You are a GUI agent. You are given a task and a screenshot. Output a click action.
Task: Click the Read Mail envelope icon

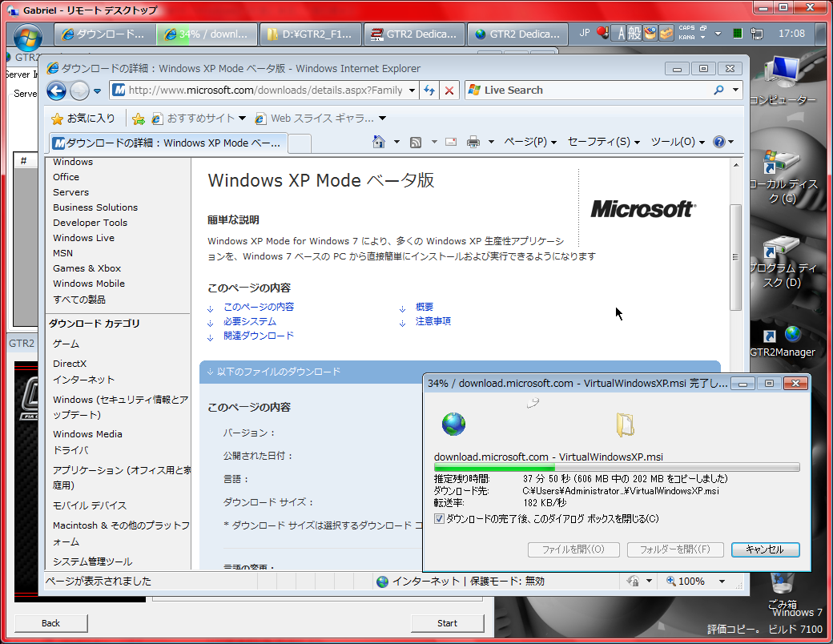451,142
